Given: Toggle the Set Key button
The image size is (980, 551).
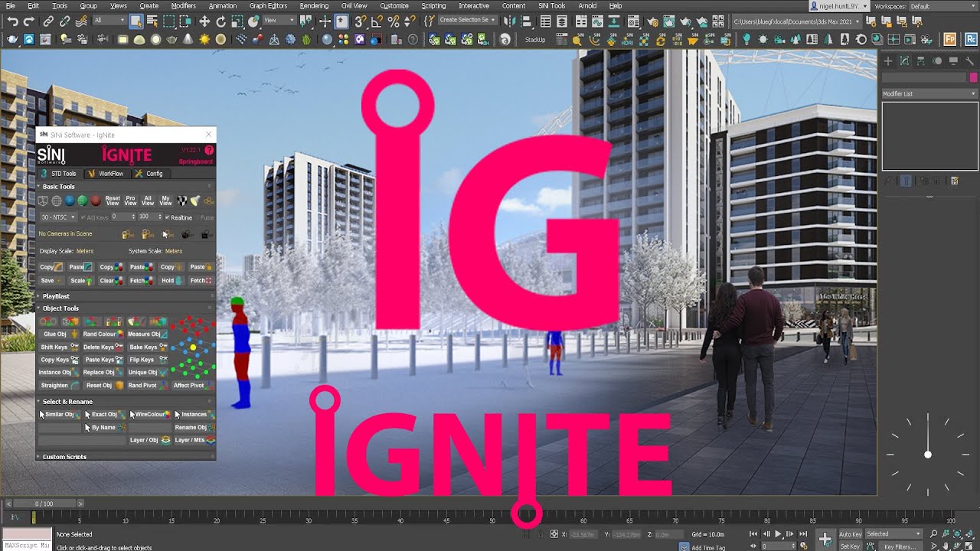Looking at the screenshot, I should tap(851, 546).
